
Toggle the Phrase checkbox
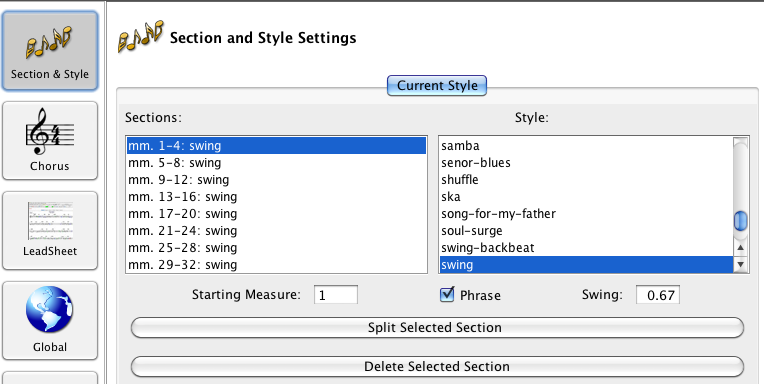447,294
